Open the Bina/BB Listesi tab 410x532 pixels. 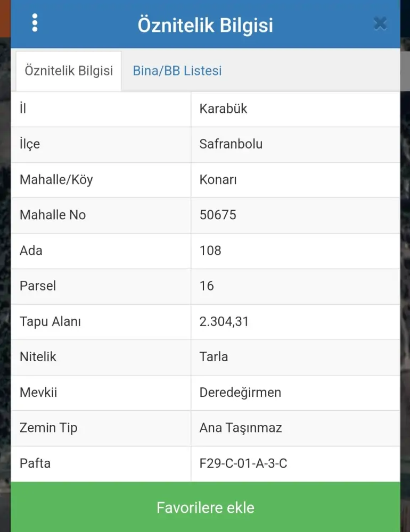coord(177,71)
